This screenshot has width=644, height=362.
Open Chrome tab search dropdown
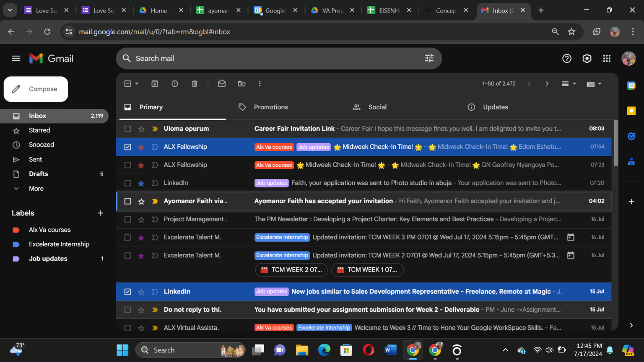click(10, 10)
